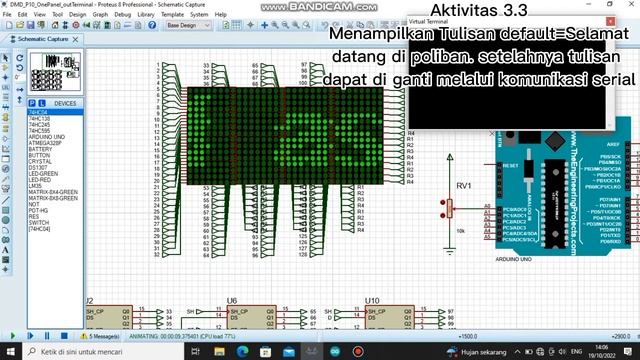Click the P pick devices button
Image resolution: width=640 pixels, height=360 pixels.
pos(32,103)
